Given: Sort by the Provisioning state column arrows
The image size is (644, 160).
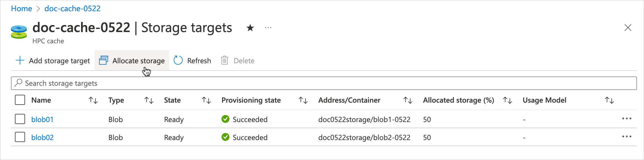Looking at the screenshot, I should tap(303, 100).
